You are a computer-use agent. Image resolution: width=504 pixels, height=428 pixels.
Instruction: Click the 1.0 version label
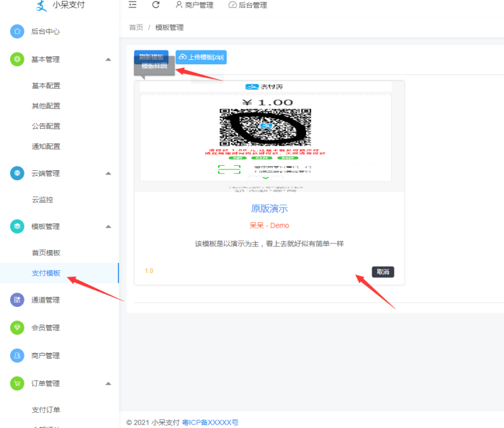point(149,271)
